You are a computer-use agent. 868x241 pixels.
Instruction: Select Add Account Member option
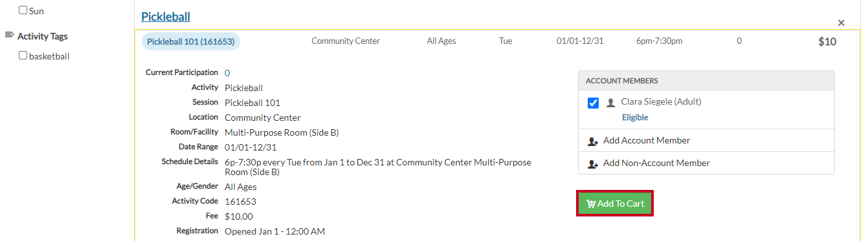[x=647, y=140]
